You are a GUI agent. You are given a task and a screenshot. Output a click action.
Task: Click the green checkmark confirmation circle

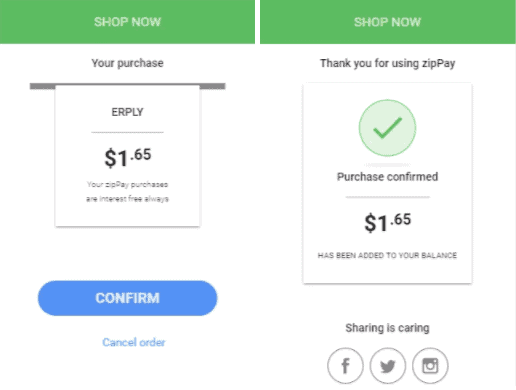pyautogui.click(x=387, y=128)
